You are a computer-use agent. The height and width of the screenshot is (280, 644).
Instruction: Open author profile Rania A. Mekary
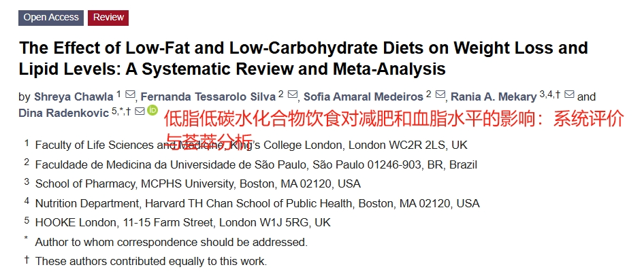pos(494,97)
